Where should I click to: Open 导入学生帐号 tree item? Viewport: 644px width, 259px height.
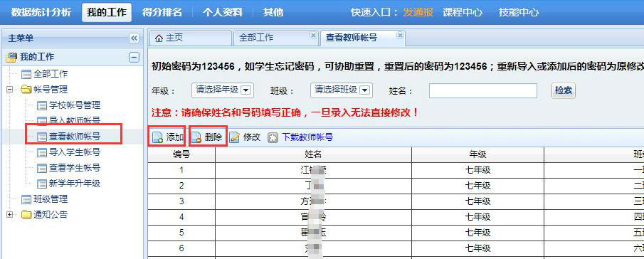tap(75, 152)
